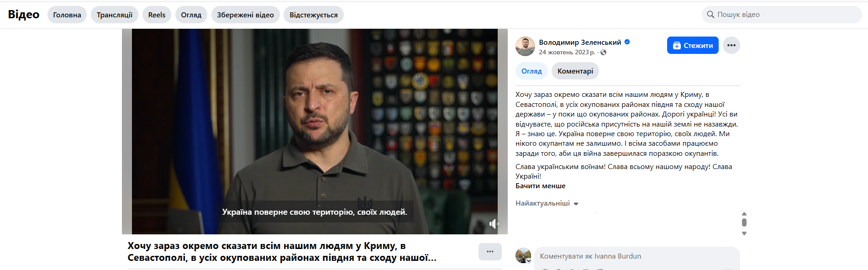The width and height of the screenshot is (868, 270).
Task: Go to the Reels section
Action: pos(157,15)
